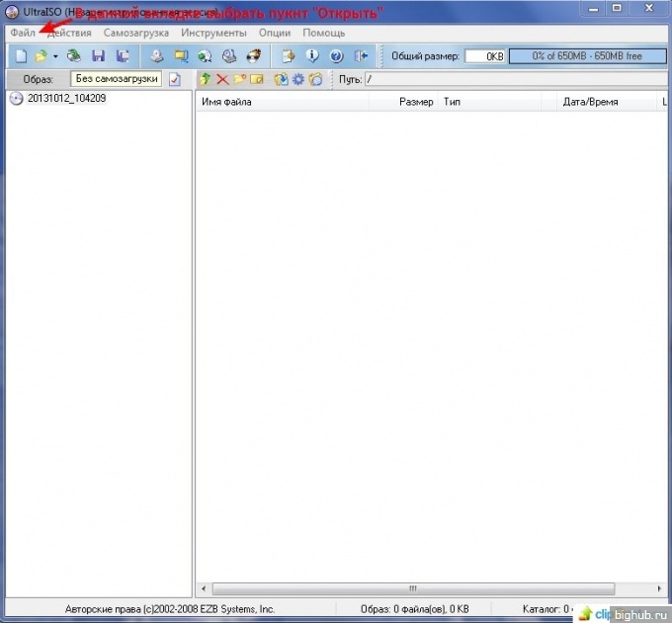Select the 20131012_104209 tree item
672x623 pixels.
tap(66, 99)
